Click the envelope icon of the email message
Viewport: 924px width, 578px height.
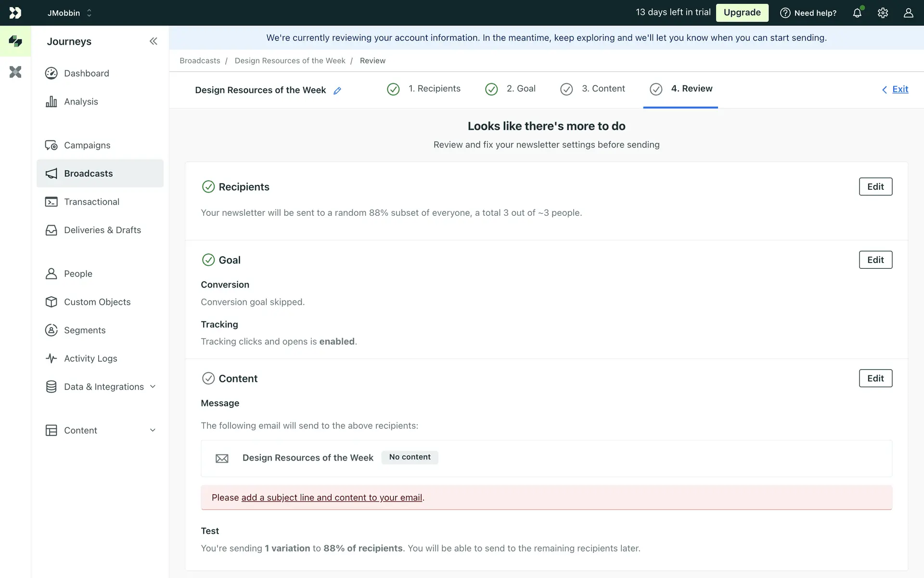[222, 458]
